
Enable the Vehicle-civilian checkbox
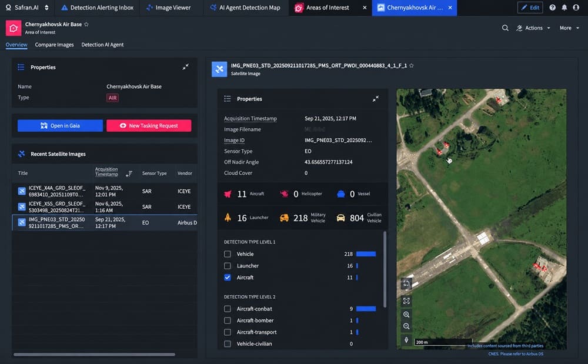click(227, 344)
